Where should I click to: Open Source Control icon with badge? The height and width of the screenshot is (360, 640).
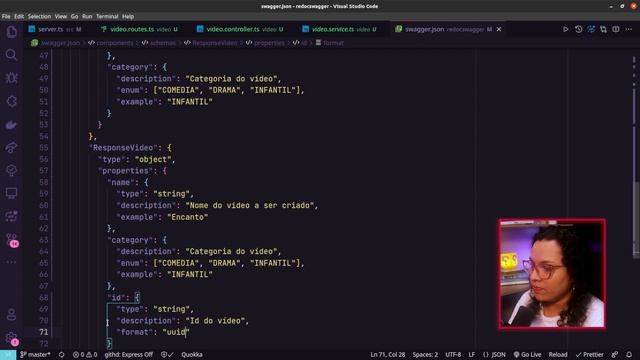coord(12,240)
